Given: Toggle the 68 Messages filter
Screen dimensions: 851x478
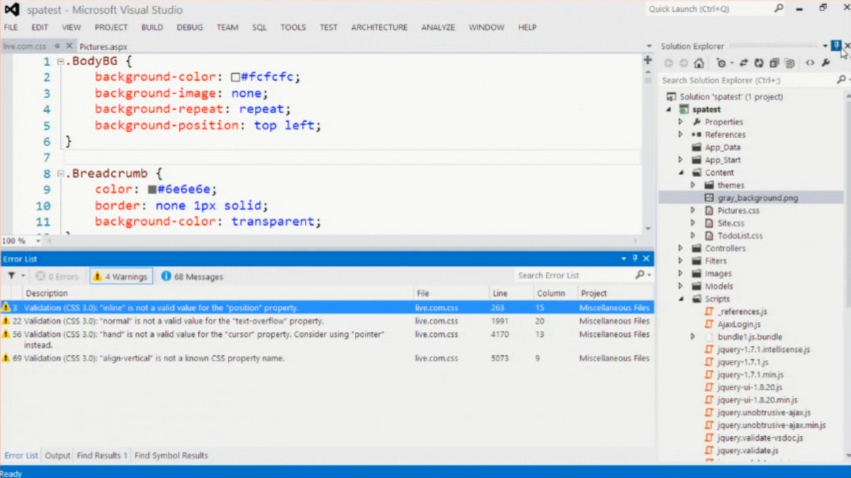Looking at the screenshot, I should tap(193, 276).
